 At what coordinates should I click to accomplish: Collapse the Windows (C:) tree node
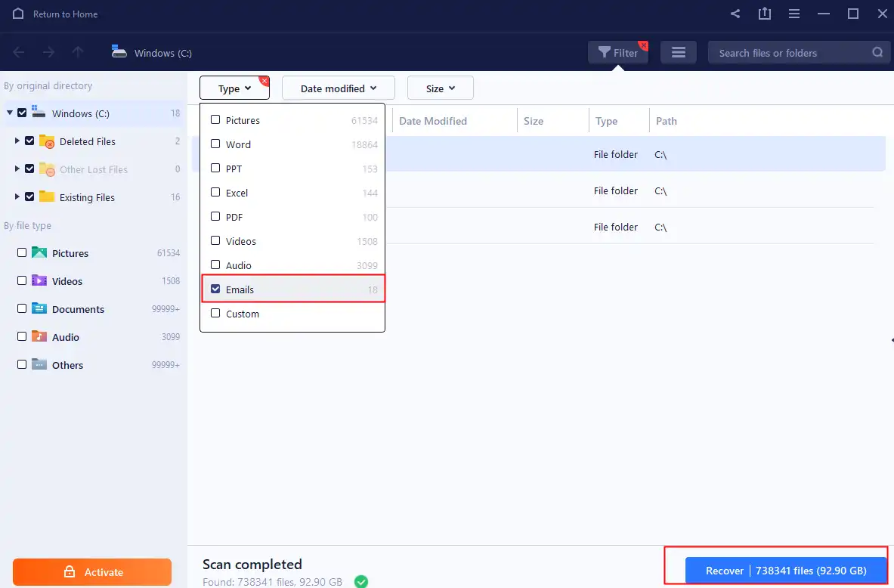click(10, 113)
